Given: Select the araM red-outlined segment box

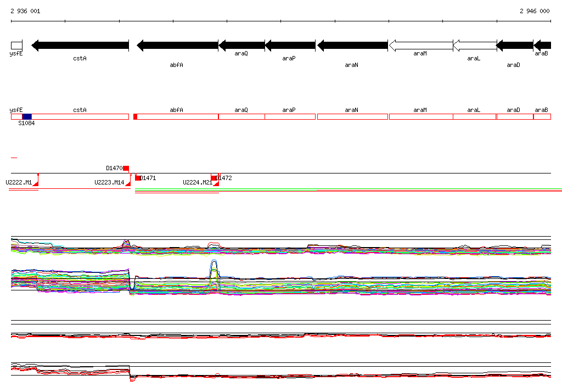Looking at the screenshot, I should pos(421,116).
